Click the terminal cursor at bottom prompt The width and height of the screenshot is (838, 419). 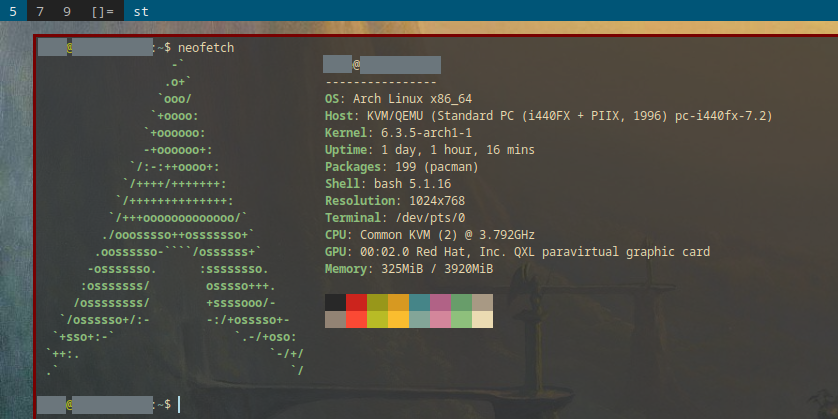[x=179, y=405]
